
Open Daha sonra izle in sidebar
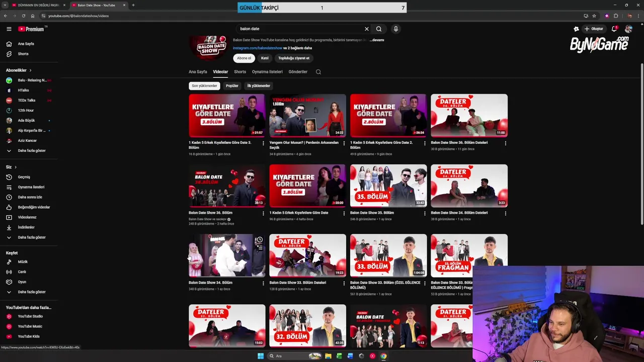[x=29, y=197]
